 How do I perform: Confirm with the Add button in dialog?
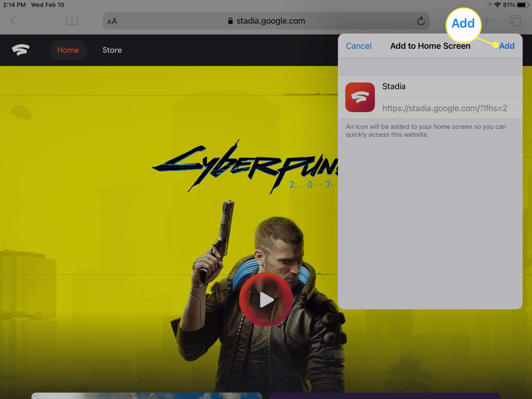(507, 46)
